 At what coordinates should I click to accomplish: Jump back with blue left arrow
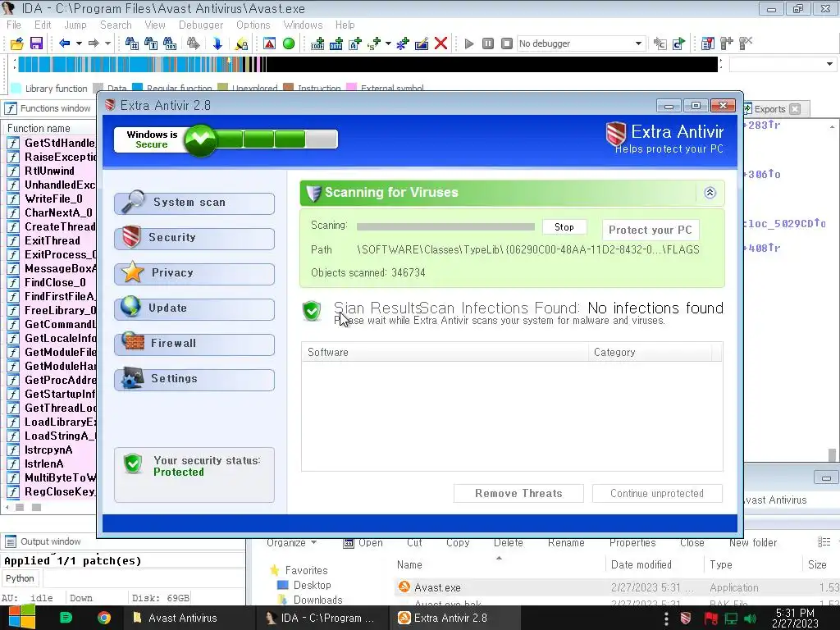(x=65, y=43)
